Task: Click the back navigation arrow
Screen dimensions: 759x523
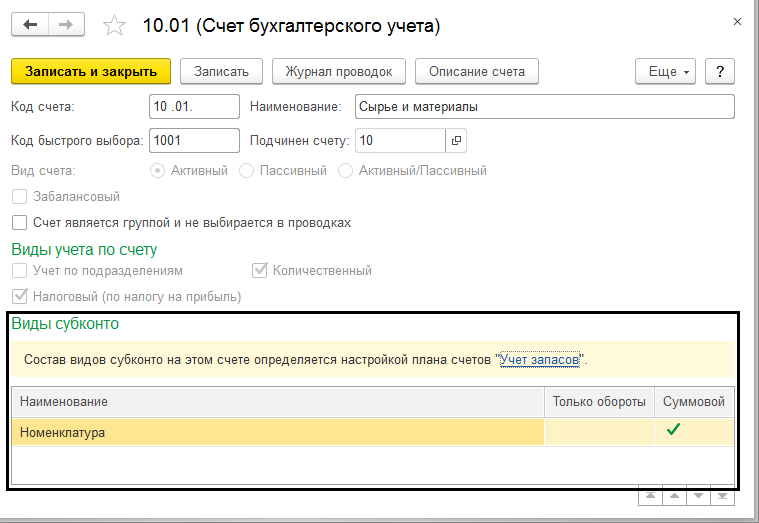Action: [30, 23]
